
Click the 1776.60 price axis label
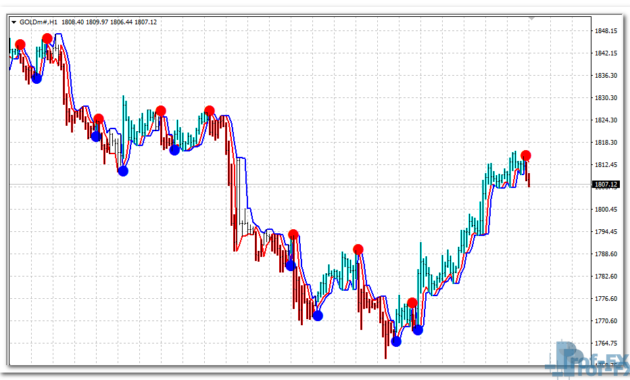coord(606,298)
